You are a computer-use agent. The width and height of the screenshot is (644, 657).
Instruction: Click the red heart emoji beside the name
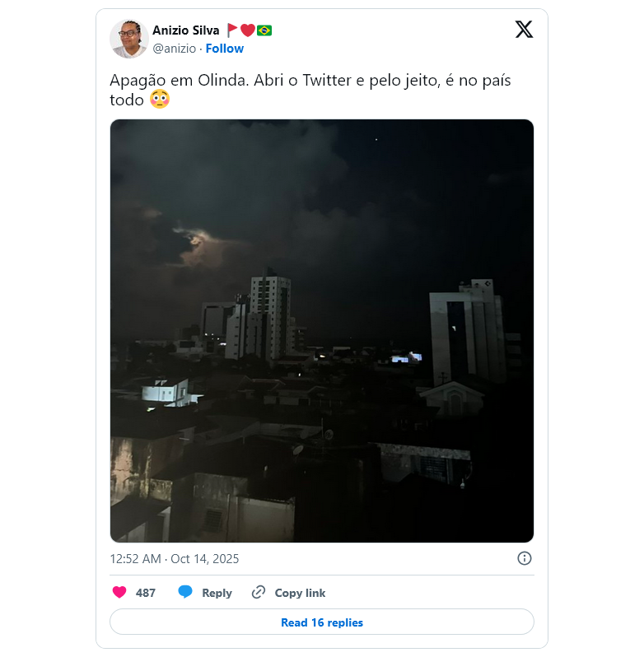248,30
